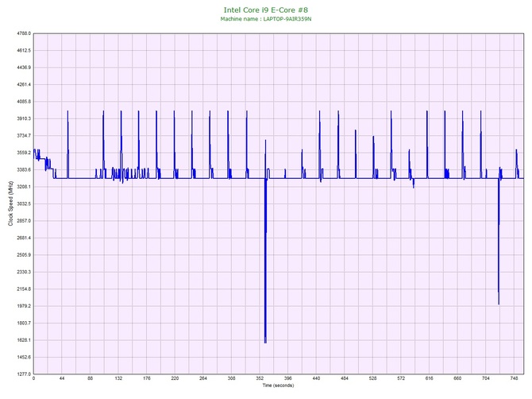Click the 264 time axis tick label
The image size is (532, 399).
203,378
